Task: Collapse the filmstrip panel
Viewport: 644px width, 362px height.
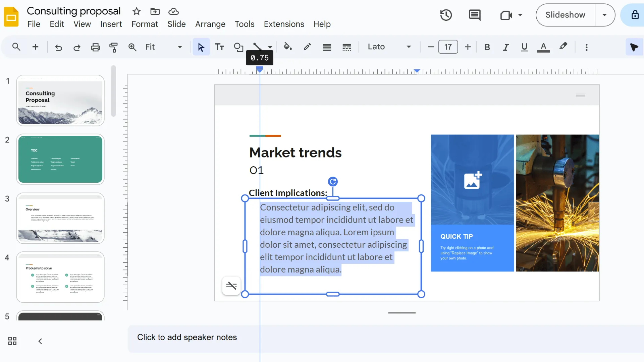Action: [40, 341]
